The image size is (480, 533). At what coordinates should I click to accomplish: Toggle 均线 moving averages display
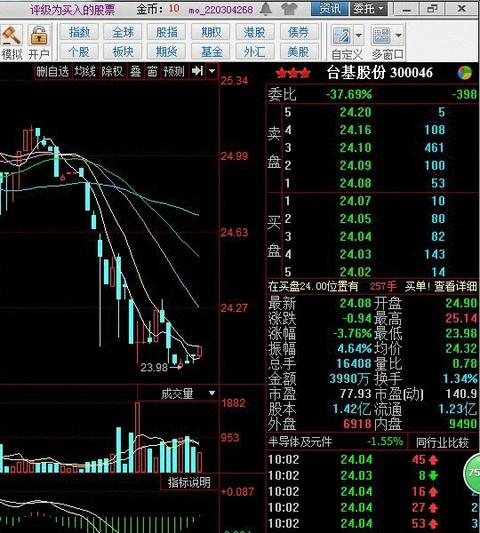point(85,71)
